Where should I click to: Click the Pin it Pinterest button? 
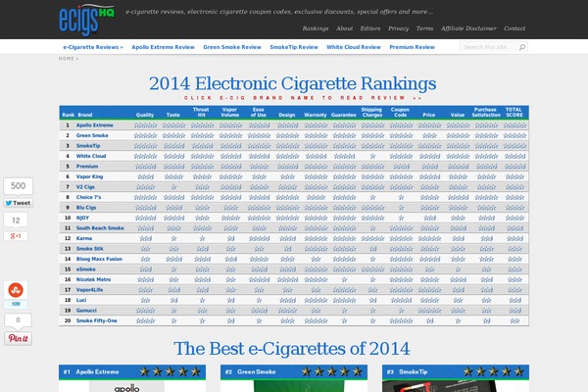pos(18,338)
